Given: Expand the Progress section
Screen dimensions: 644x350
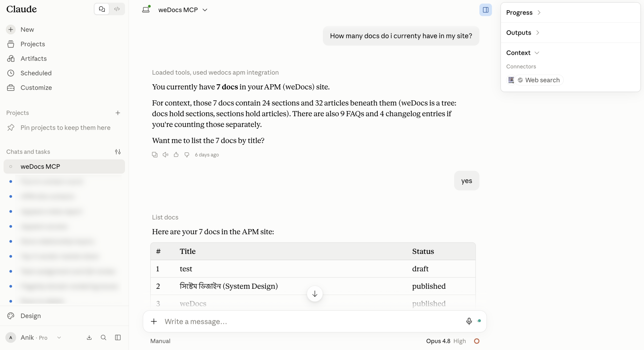Looking at the screenshot, I should coord(523,13).
